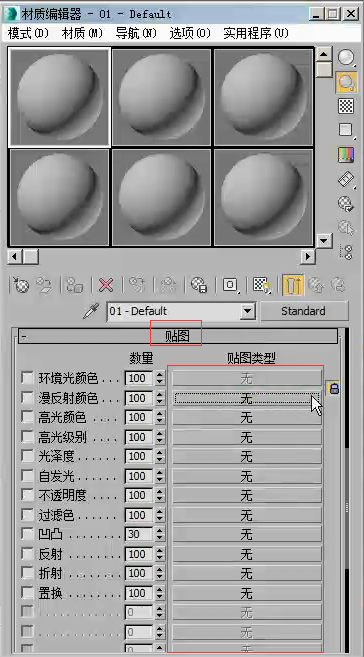Click the 凹凸 amount field showing 30

point(139,534)
